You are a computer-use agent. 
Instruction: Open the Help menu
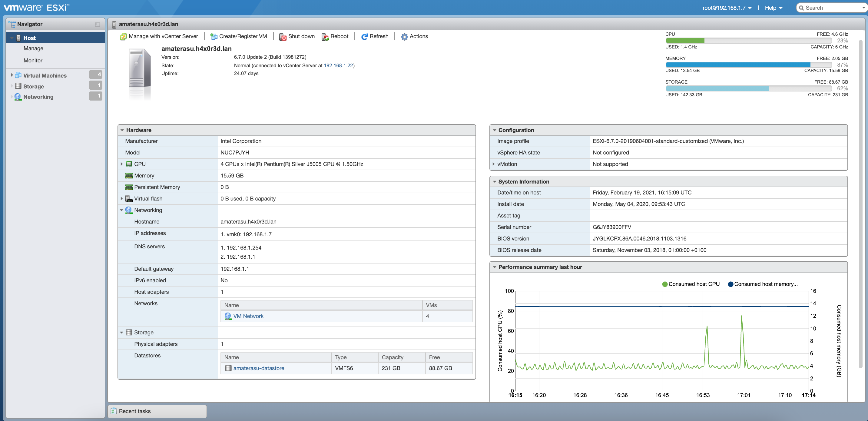[773, 8]
